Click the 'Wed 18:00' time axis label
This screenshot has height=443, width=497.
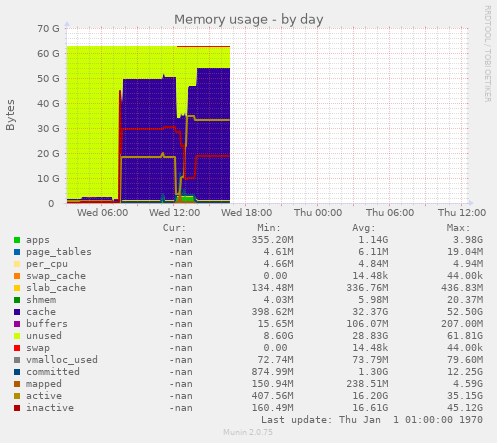247,213
